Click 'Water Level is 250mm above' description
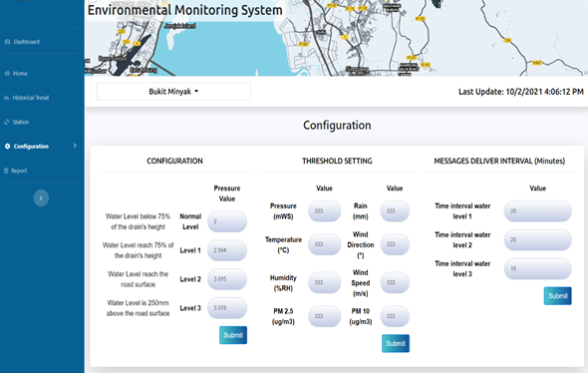 coord(138,308)
